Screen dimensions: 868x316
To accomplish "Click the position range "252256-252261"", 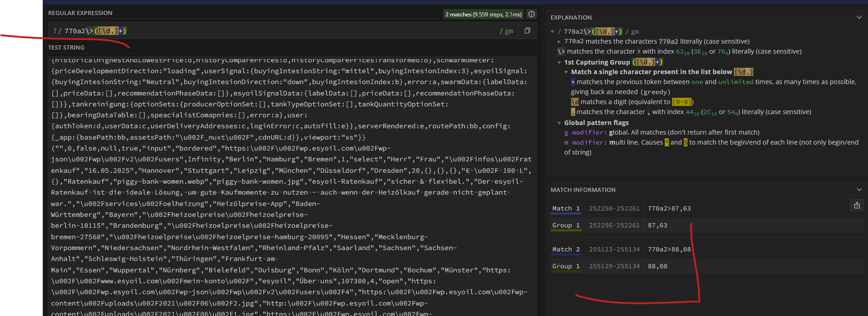I will (614, 225).
